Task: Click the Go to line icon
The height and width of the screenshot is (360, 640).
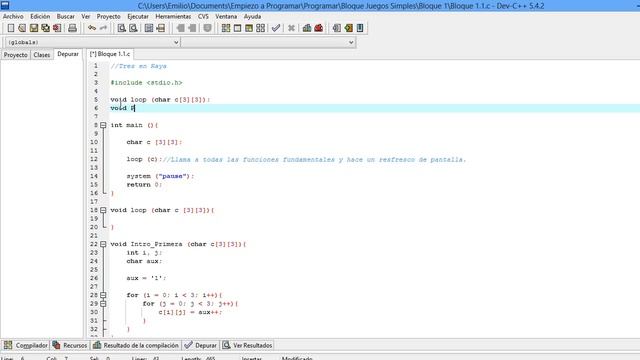Action: [x=161, y=28]
